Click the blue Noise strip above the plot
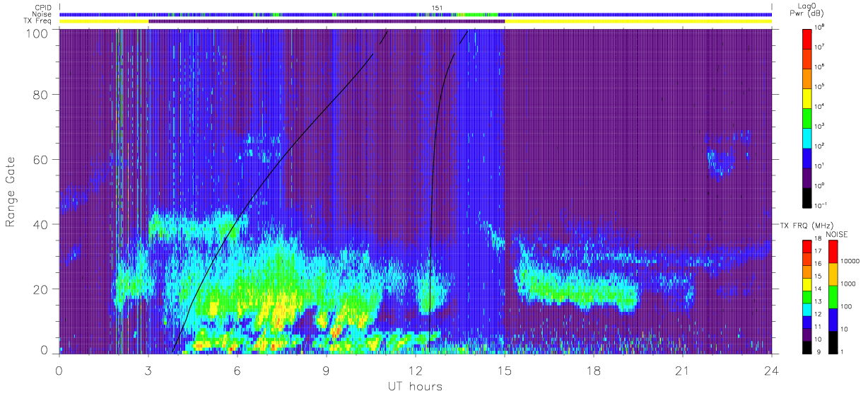 (x=416, y=14)
